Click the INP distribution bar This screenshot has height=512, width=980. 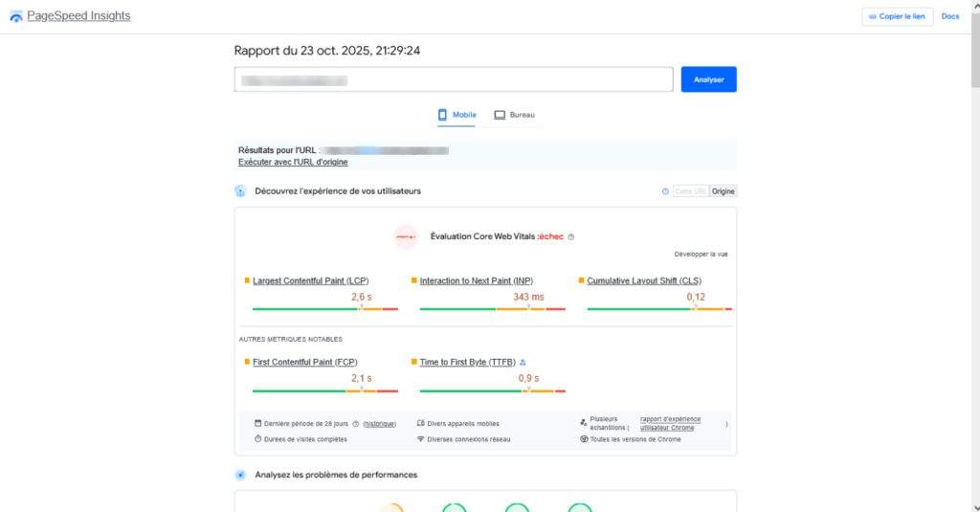(493, 309)
